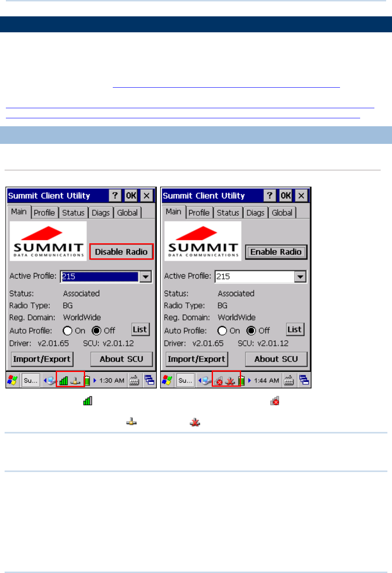
Task: Open the Diags tab in the Enable Radio window
Action: click(x=255, y=213)
